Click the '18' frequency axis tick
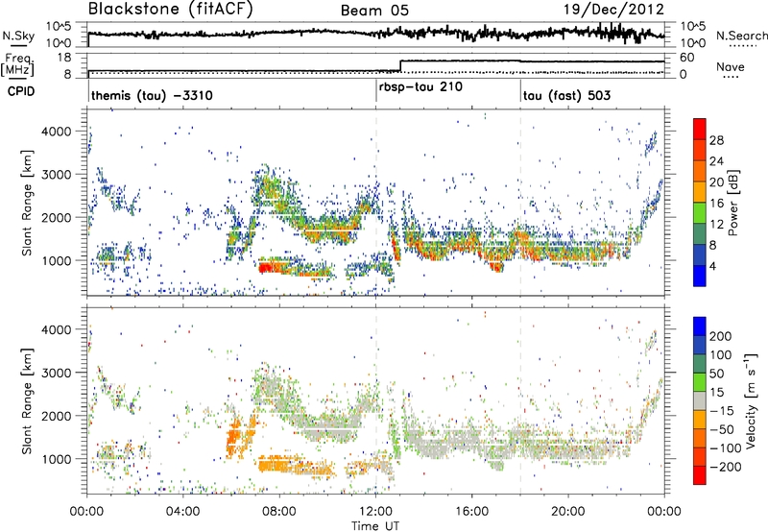768x532 pixels. coord(64,58)
